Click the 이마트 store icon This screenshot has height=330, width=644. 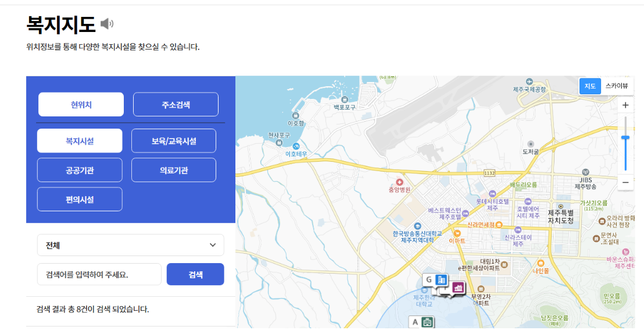(457, 234)
